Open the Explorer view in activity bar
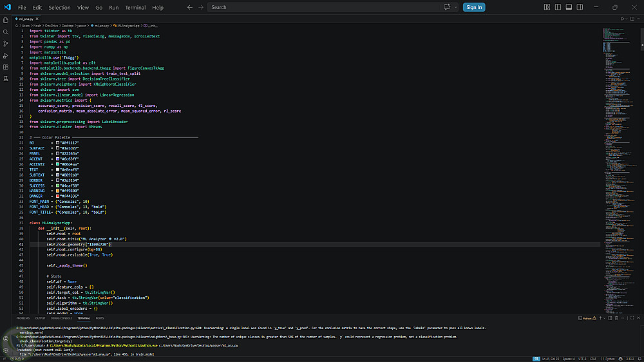The height and width of the screenshot is (362, 644). click(x=6, y=19)
